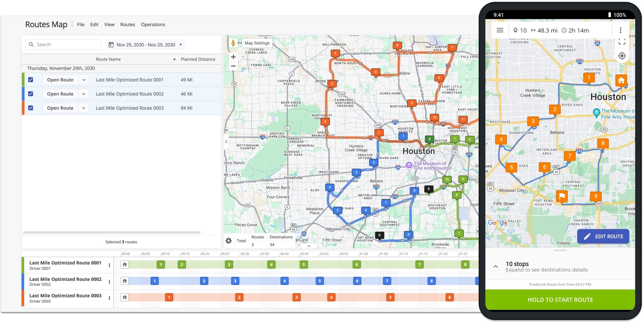644x324 pixels.
Task: Select stop 8 on Route 0002 timeline
Action: click(x=431, y=281)
